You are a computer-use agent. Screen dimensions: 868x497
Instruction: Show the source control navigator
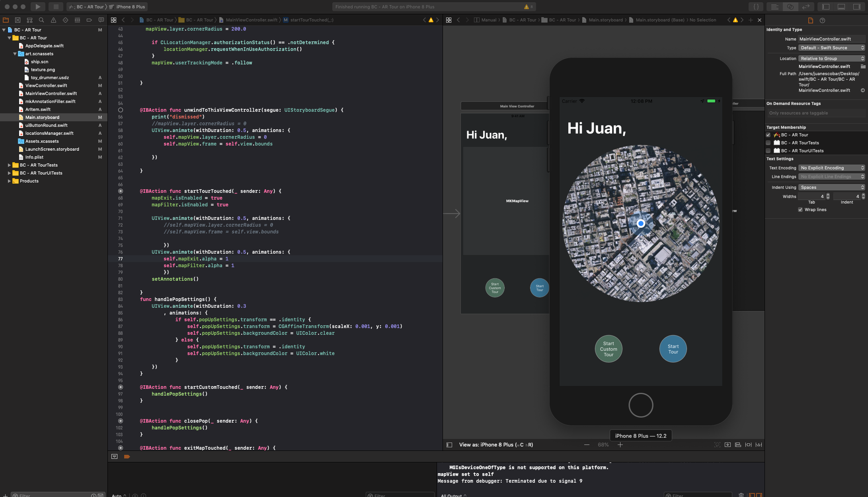click(18, 20)
